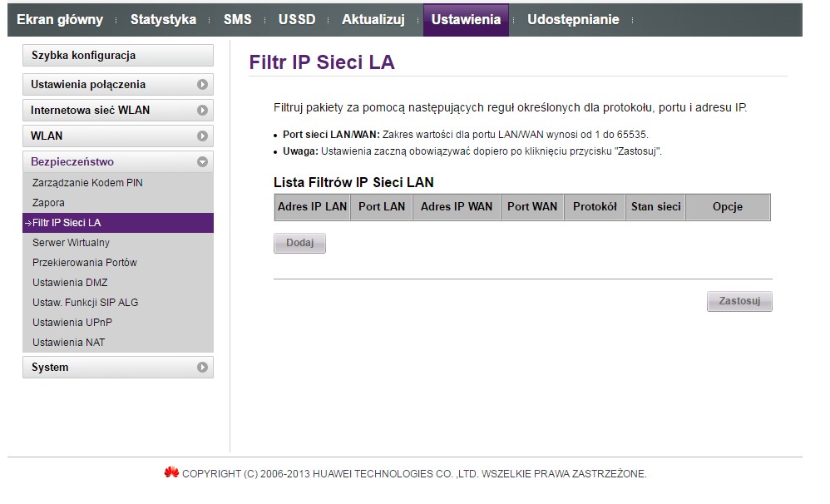
Task: Open the SMS tab
Action: [237, 20]
